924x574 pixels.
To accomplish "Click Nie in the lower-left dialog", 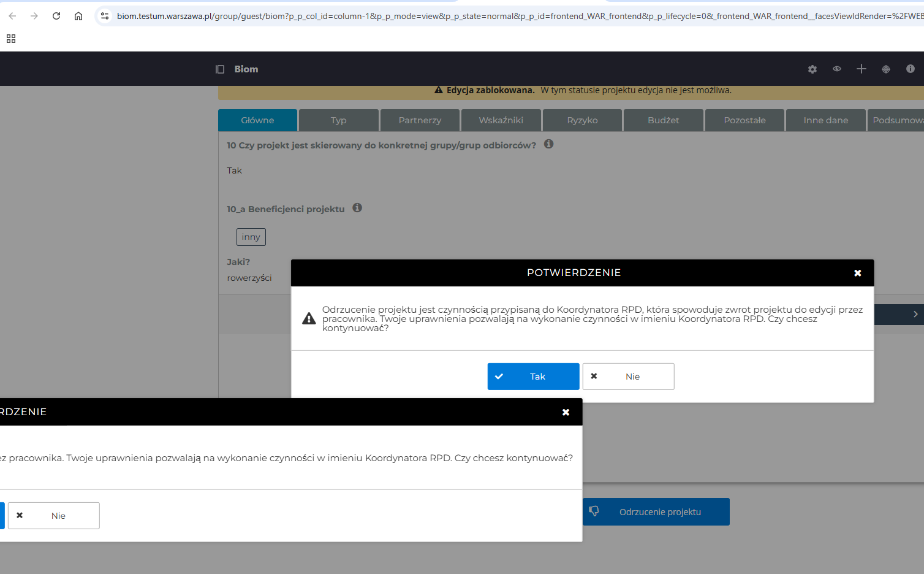I will tap(54, 516).
